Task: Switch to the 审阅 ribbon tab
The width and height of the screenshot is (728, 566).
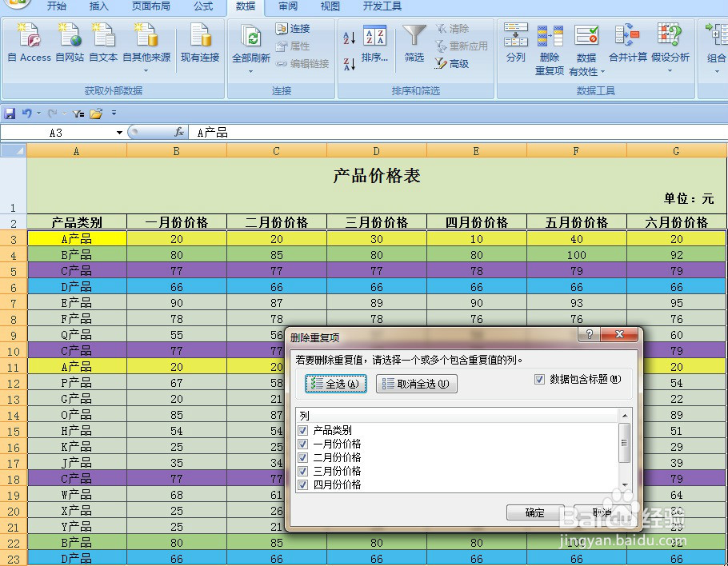Action: tap(286, 7)
